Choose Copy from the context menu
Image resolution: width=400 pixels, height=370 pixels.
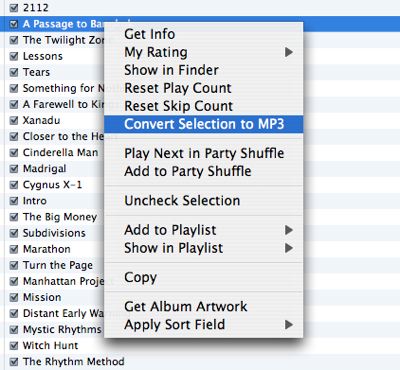[x=204, y=277]
